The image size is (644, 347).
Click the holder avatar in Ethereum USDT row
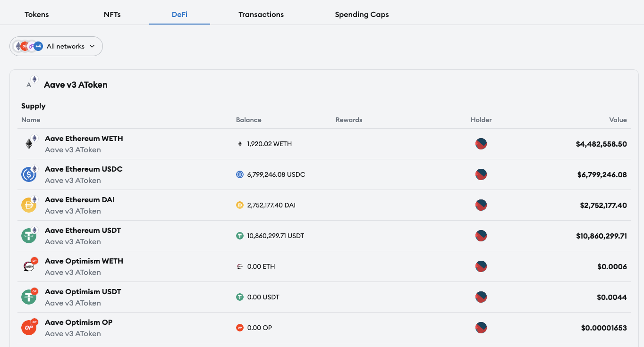(481, 236)
